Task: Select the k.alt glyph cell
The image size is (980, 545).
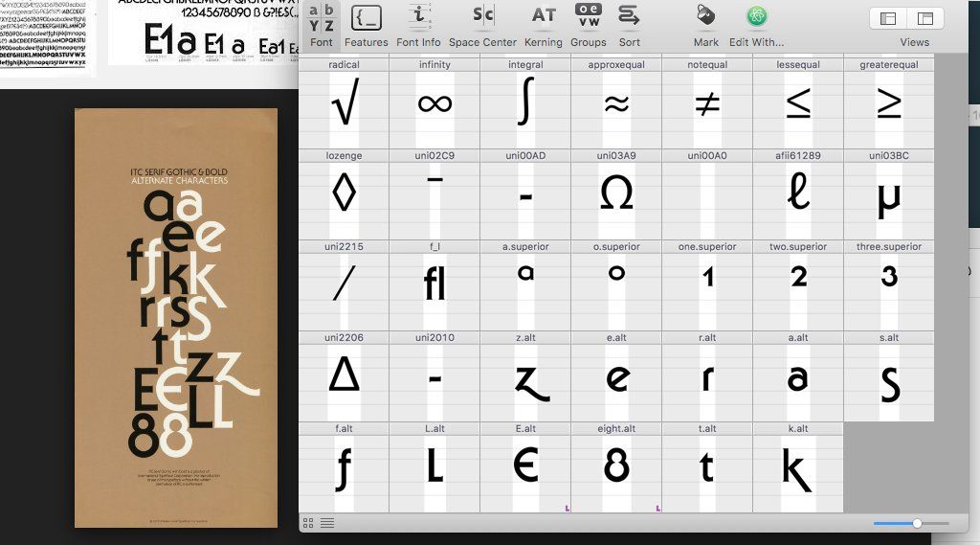Action: click(798, 467)
